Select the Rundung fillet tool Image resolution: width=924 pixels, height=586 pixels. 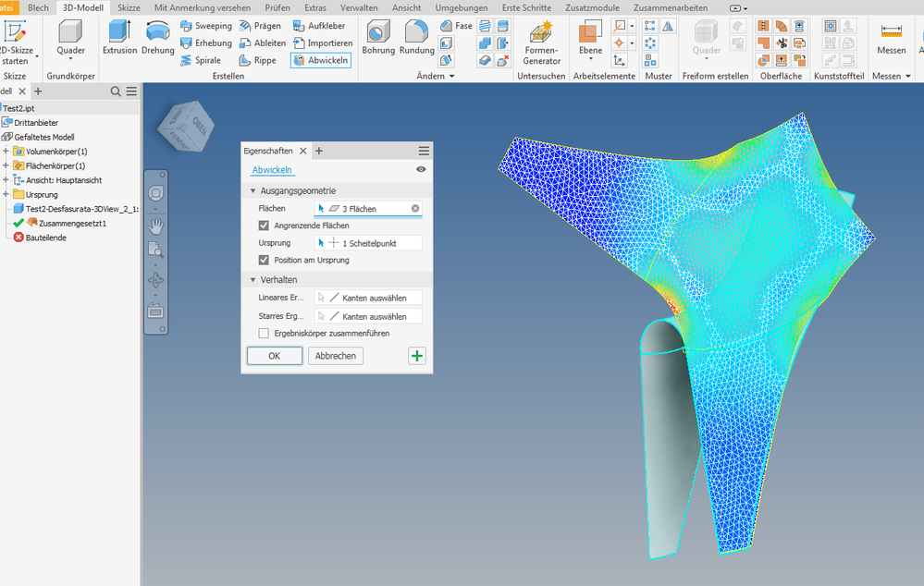(x=416, y=37)
